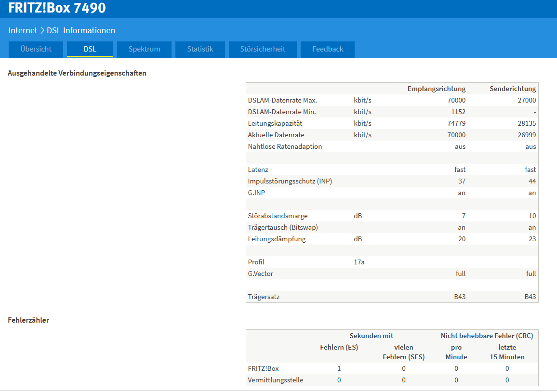Click the INP value 37

point(462,181)
